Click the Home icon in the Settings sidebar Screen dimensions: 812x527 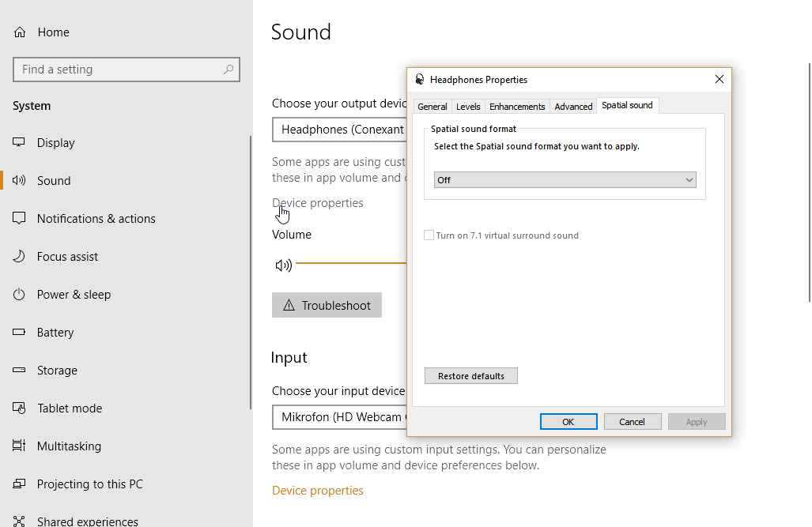click(20, 32)
